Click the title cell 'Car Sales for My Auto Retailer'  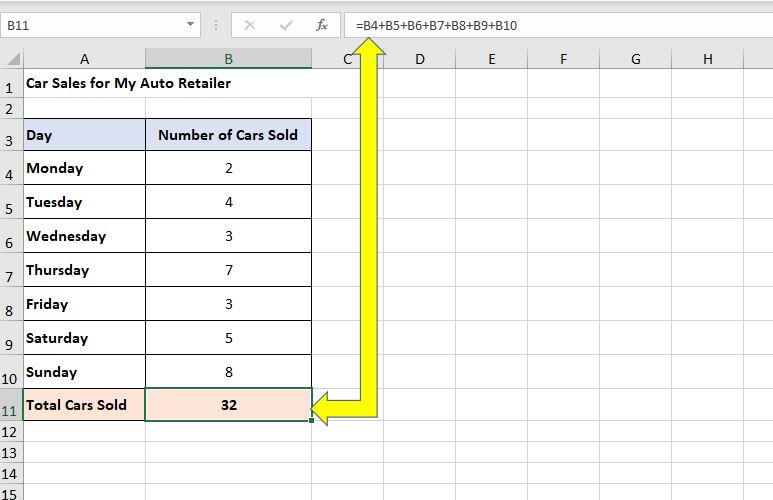click(128, 83)
